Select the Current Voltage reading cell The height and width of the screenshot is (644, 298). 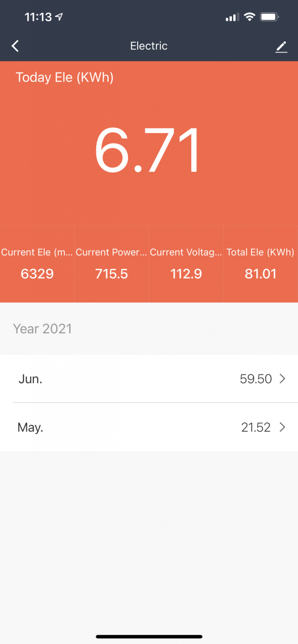click(186, 264)
